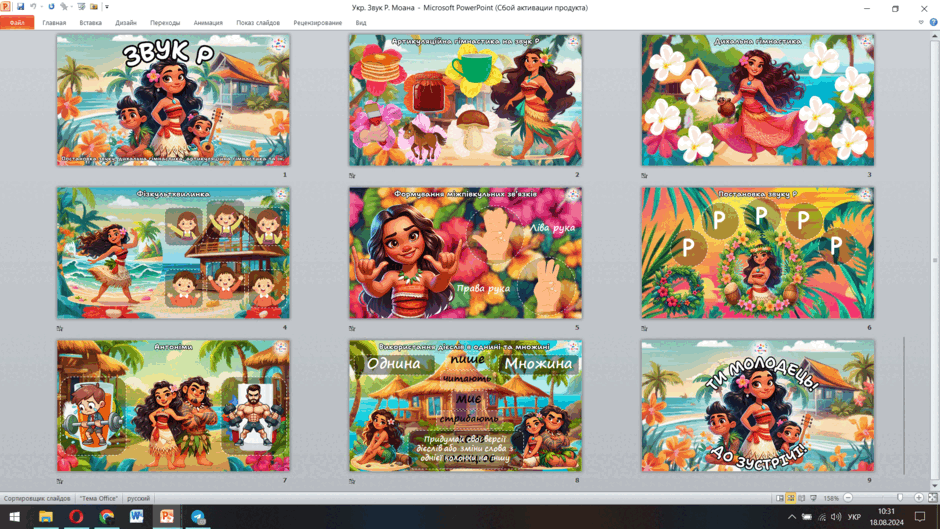Viewport: 940px width, 529px height.
Task: Open the Дизайн ribbon tab
Action: (x=126, y=23)
